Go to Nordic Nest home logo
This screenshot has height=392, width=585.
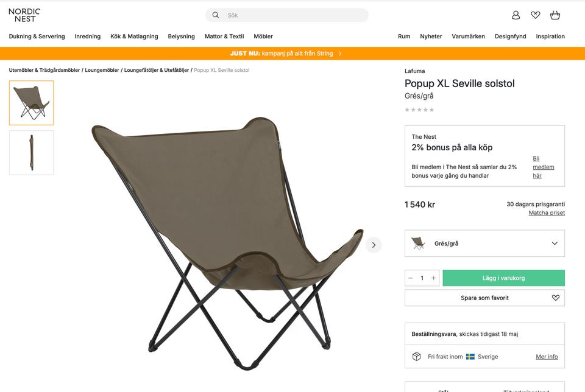(x=24, y=15)
